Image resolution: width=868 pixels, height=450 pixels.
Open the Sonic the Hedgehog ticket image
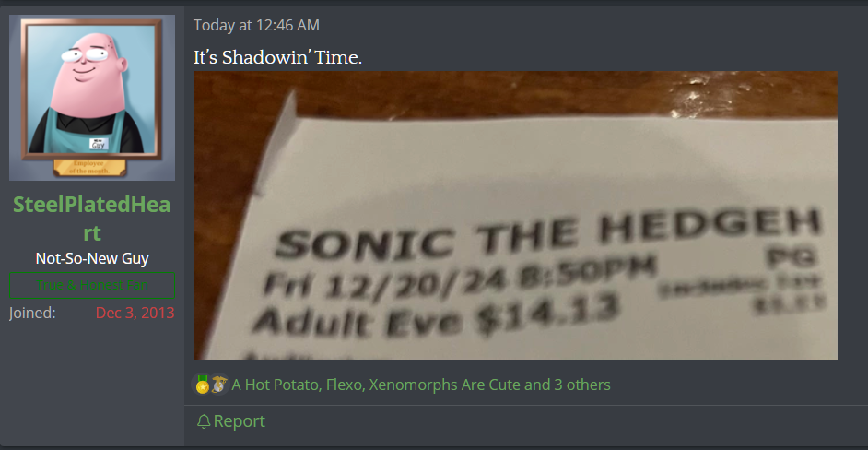[x=515, y=215]
